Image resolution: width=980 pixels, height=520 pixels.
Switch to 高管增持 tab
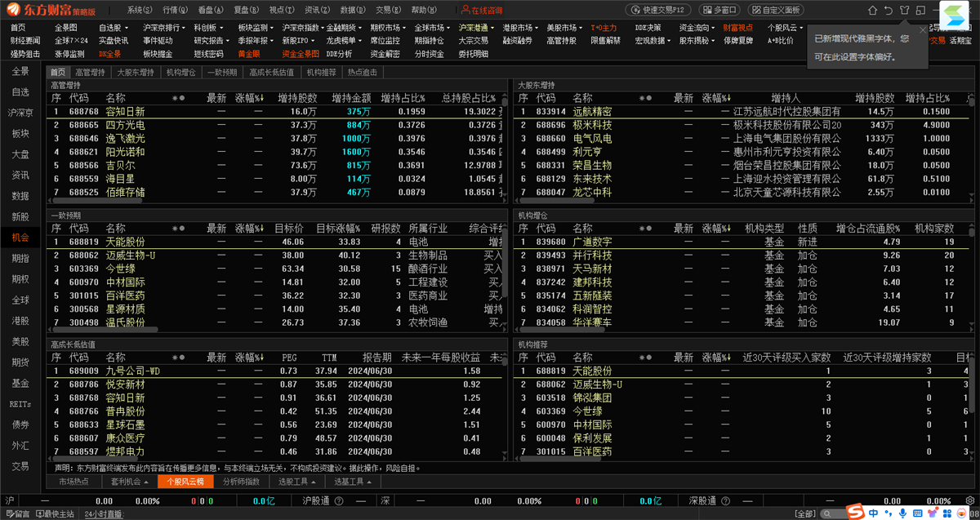point(90,72)
